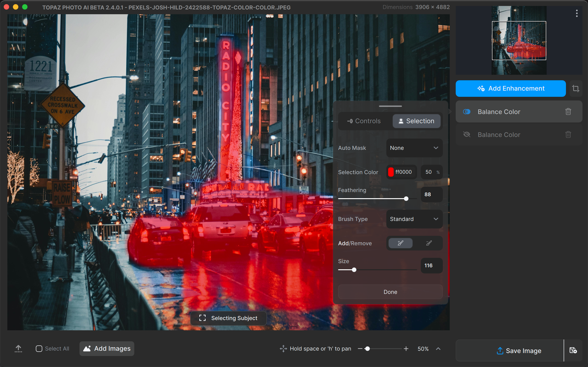Click the upload arrow icon at bottom left
Image resolution: width=588 pixels, height=367 pixels.
(18, 349)
